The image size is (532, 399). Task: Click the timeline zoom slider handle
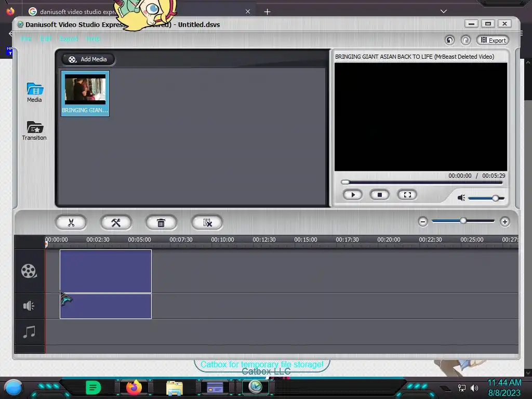(x=463, y=221)
